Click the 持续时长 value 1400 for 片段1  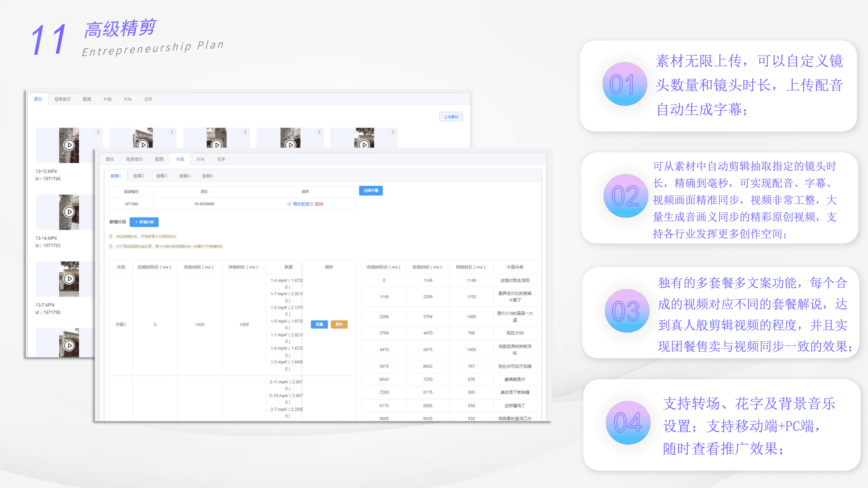244,325
